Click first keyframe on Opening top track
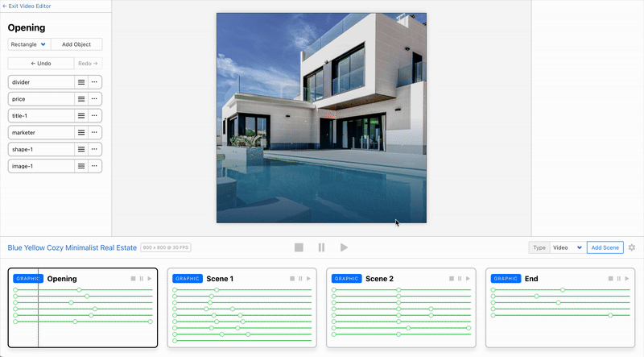The image size is (644, 357). click(x=14, y=289)
